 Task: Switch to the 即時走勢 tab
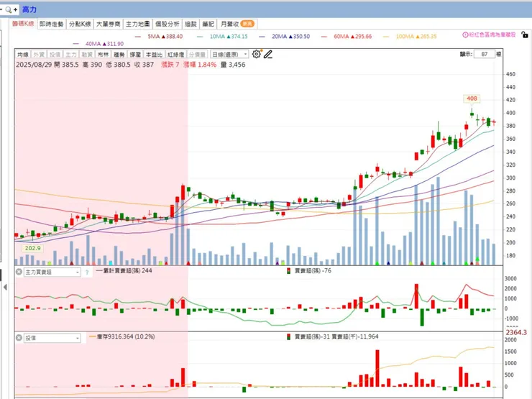52,24
